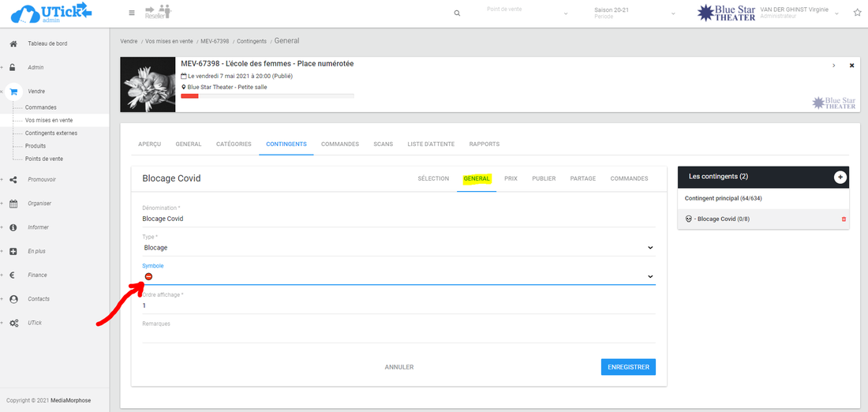Open the Organiser calendar icon
Image resolution: width=868 pixels, height=412 pixels.
pos(13,204)
